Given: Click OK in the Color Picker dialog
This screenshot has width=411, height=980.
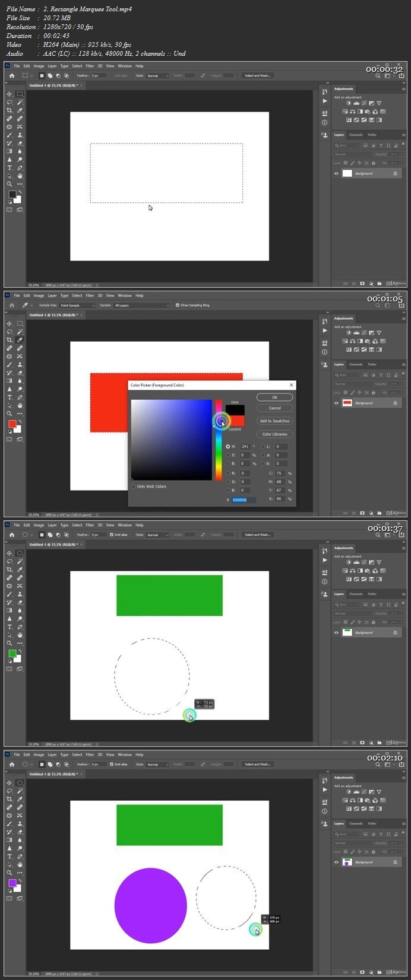Looking at the screenshot, I should tap(274, 397).
